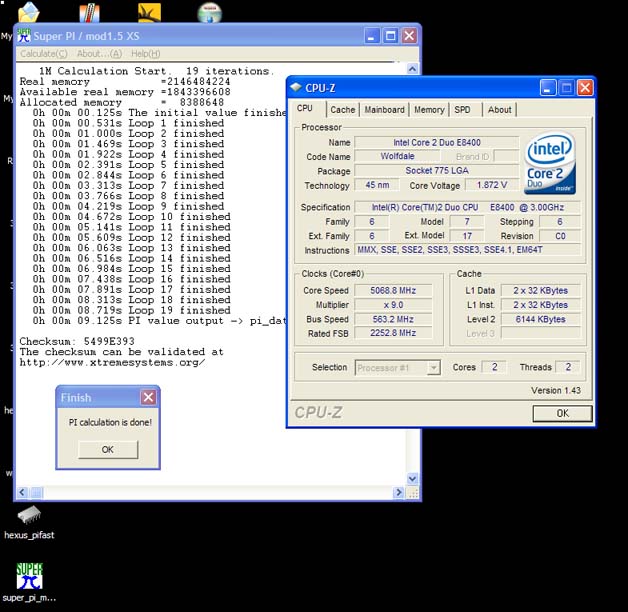Open the About tab in CPU-Z
628x612 pixels.
(x=499, y=110)
